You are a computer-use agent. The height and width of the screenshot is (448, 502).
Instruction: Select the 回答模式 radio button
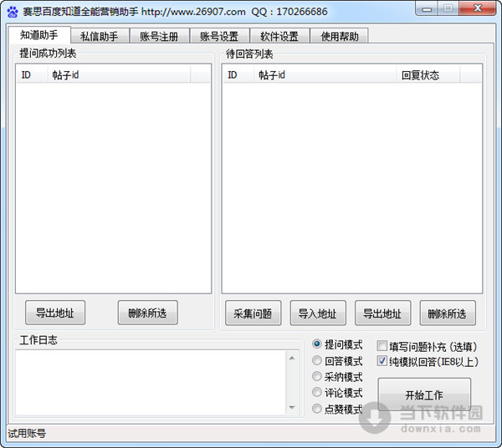click(337, 361)
